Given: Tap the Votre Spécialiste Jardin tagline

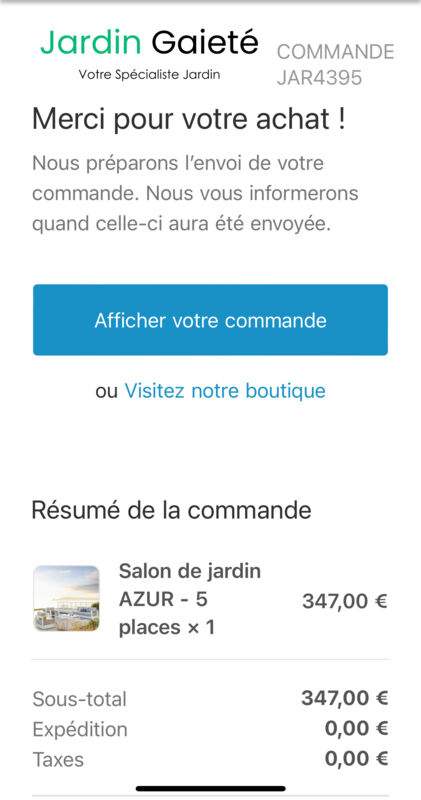Looking at the screenshot, I should (150, 74).
